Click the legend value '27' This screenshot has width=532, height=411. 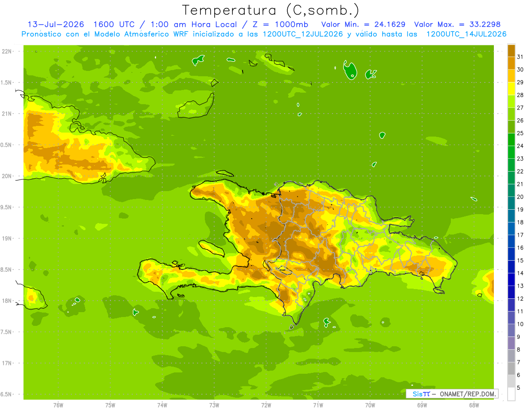(520, 107)
